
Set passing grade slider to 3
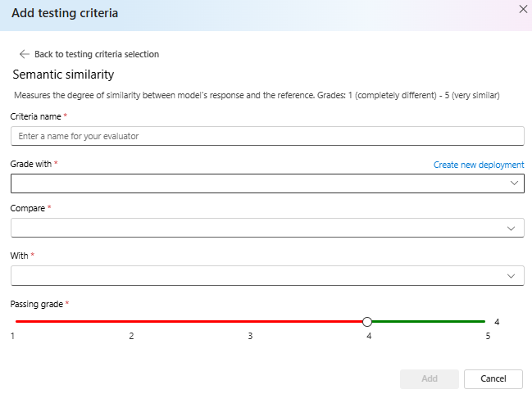pos(250,322)
